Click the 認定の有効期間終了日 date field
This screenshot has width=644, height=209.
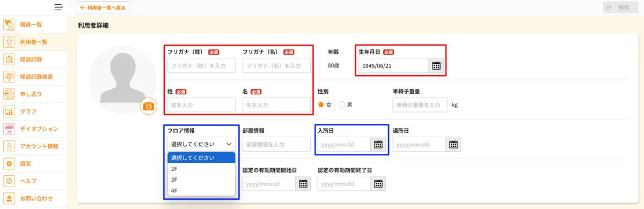coord(345,183)
